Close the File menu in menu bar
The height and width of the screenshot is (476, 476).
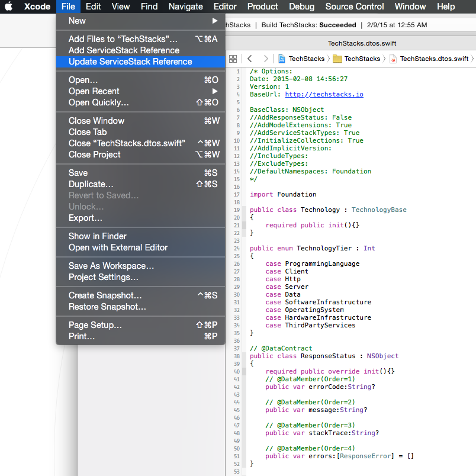click(x=68, y=7)
